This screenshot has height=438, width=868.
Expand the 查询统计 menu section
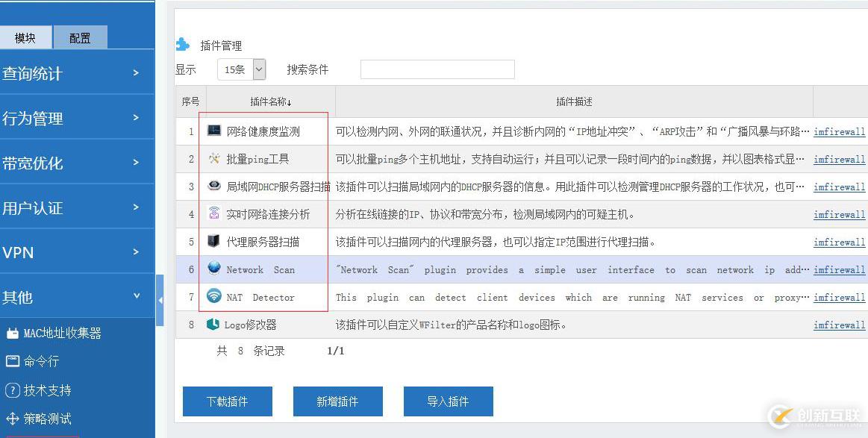[77, 72]
